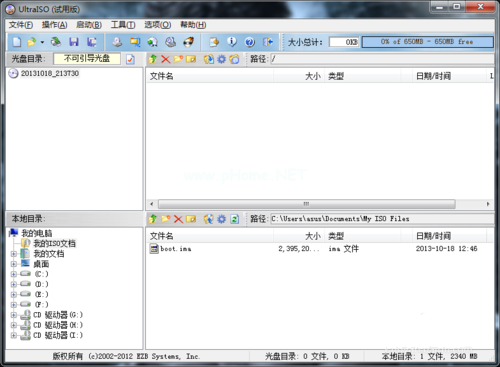The width and height of the screenshot is (500, 367).
Task: Click the Burn CD/DVD Image flame icon
Action: point(189,42)
